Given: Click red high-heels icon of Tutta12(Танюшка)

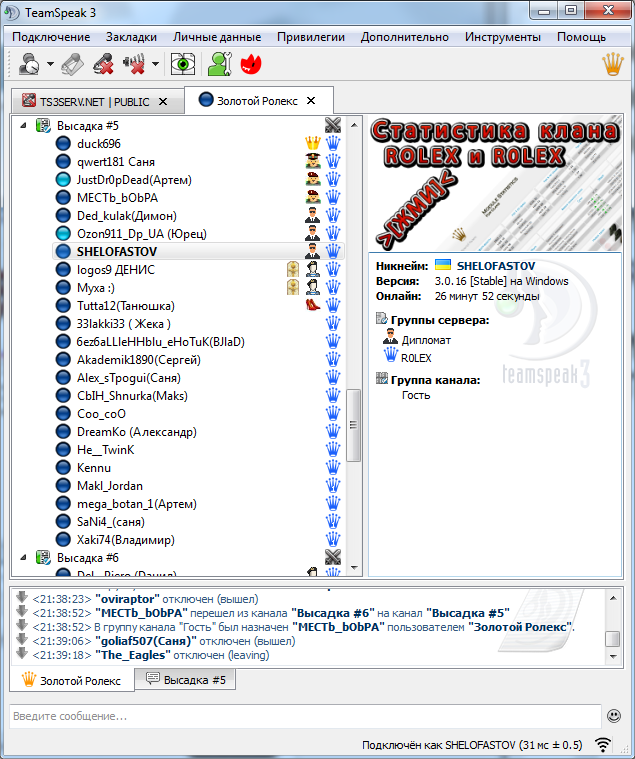Looking at the screenshot, I should coord(313,305).
